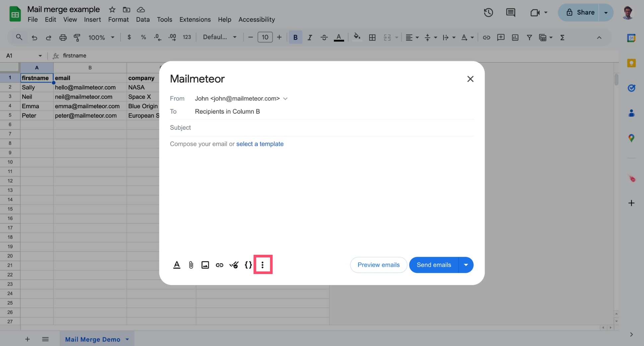Open Google account profile picture
The image size is (644, 346).
[x=628, y=13]
